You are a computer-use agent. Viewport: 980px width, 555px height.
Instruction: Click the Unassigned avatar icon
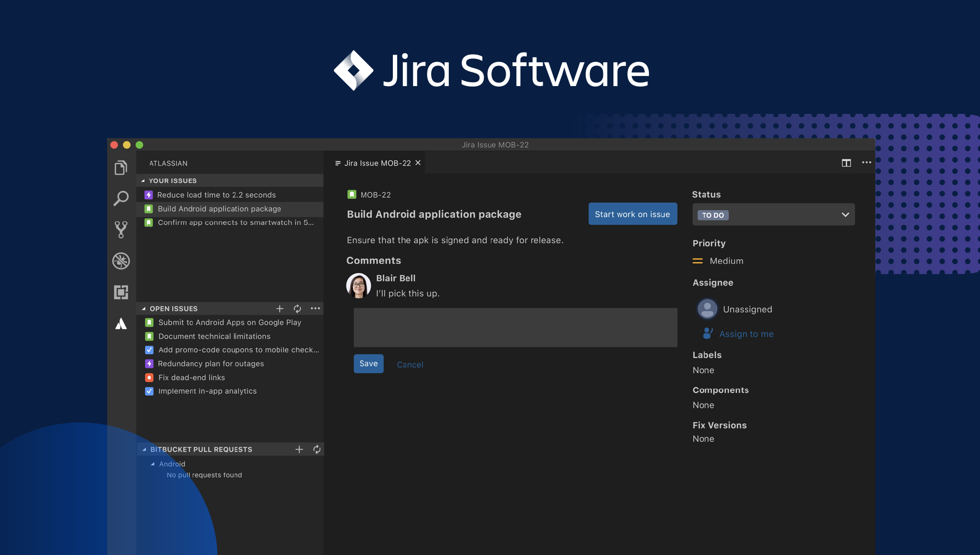tap(707, 309)
